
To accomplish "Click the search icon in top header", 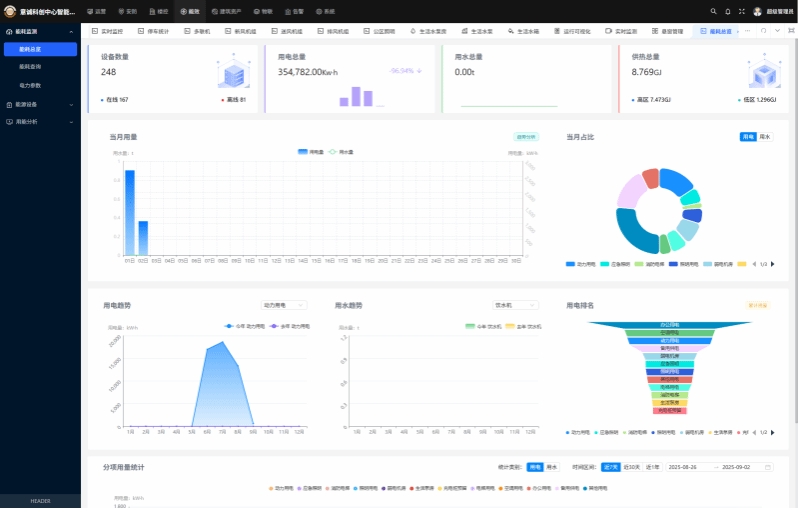I will pyautogui.click(x=712, y=11).
